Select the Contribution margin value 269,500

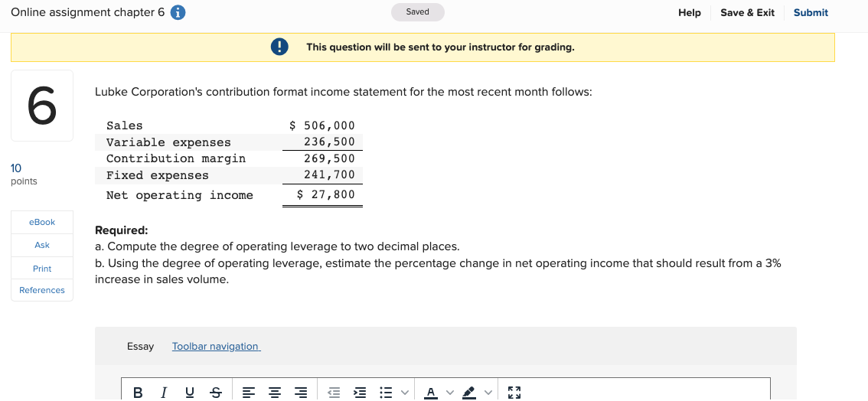click(329, 158)
